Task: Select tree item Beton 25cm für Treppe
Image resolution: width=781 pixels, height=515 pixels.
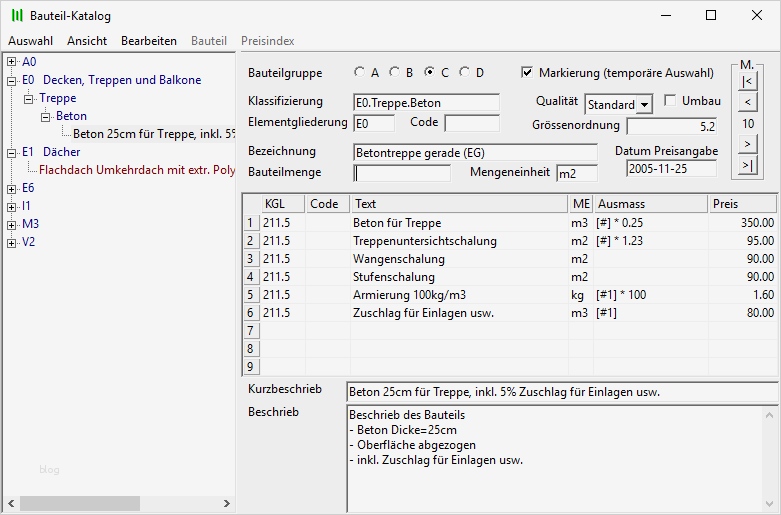Action: pyautogui.click(x=153, y=134)
